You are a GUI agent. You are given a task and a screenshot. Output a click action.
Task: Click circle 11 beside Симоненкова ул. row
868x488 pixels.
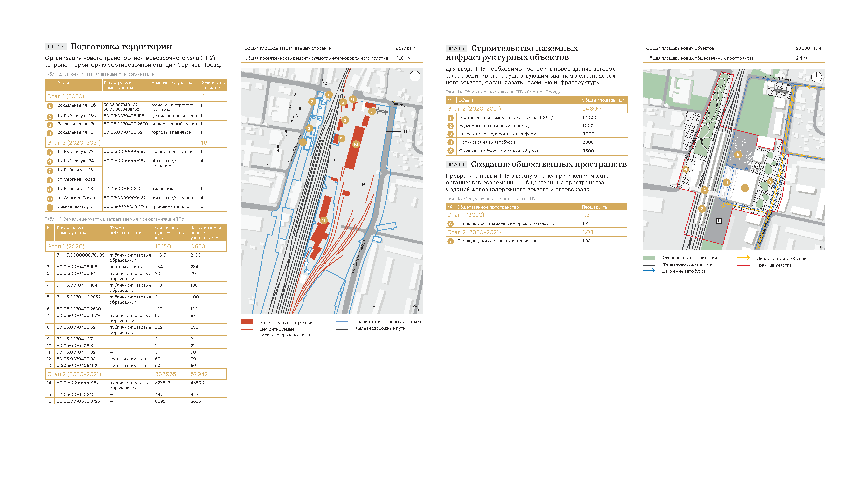click(50, 207)
